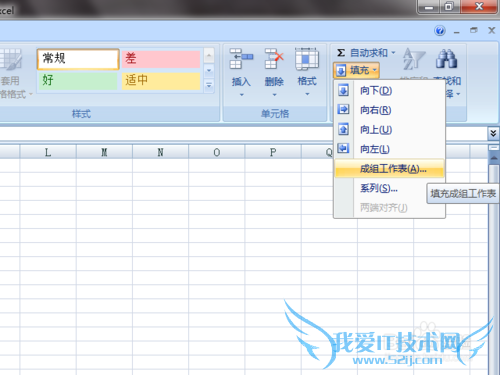Select 向上(U) fill menu item
The width and height of the screenshot is (500, 375).
pyautogui.click(x=389, y=129)
